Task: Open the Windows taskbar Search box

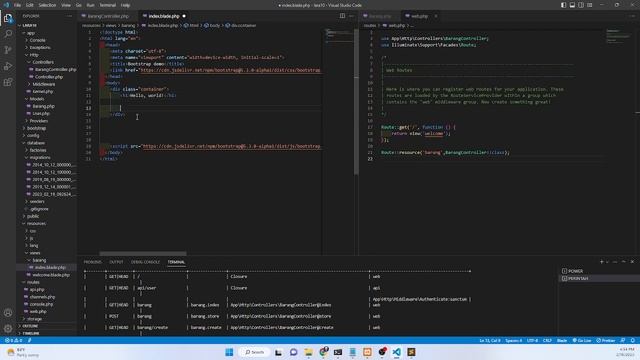Action: pos(254,352)
